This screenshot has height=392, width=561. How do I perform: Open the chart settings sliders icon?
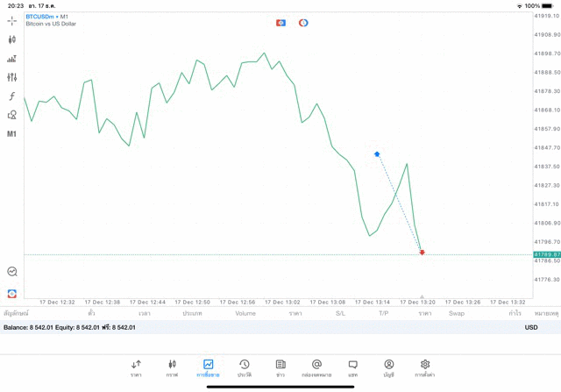click(12, 77)
